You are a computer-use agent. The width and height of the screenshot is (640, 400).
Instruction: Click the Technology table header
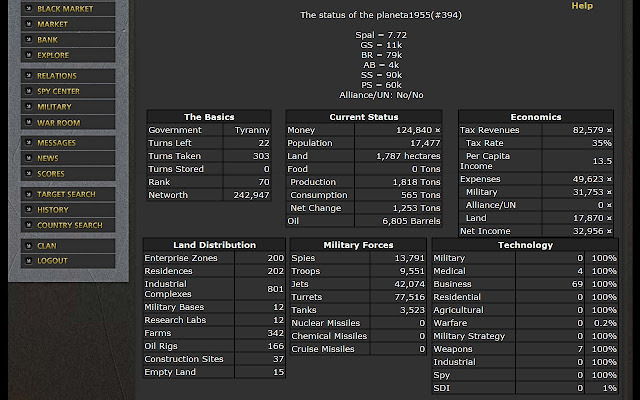point(525,245)
